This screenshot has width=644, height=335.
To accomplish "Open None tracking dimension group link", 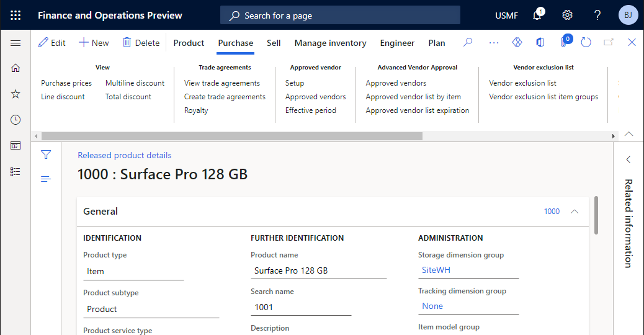I will [x=432, y=306].
